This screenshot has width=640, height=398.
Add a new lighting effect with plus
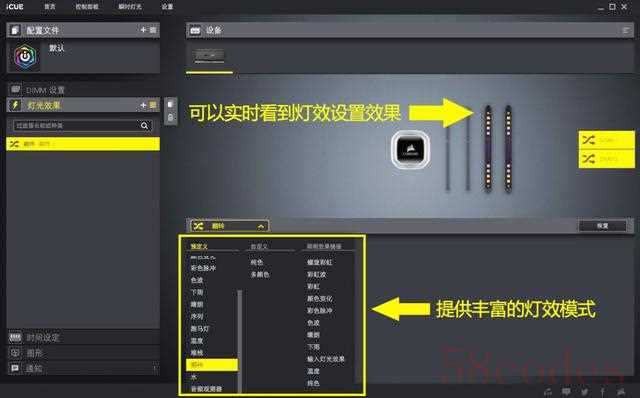(x=143, y=105)
